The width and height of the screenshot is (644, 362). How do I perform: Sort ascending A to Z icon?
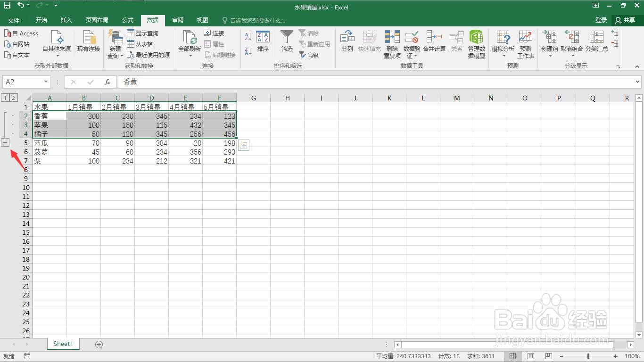248,37
